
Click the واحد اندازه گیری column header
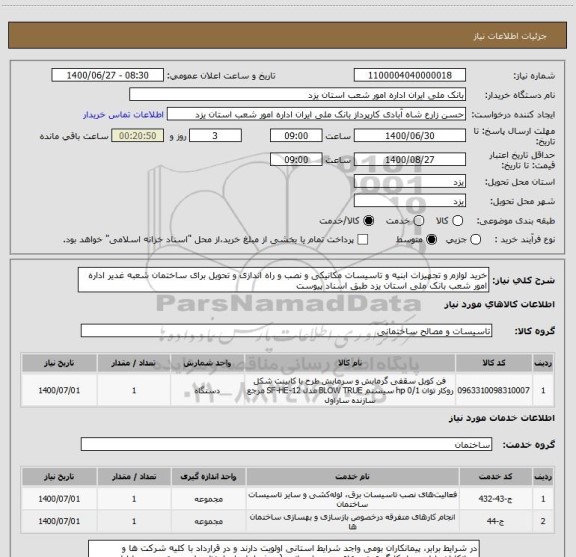pos(208,477)
